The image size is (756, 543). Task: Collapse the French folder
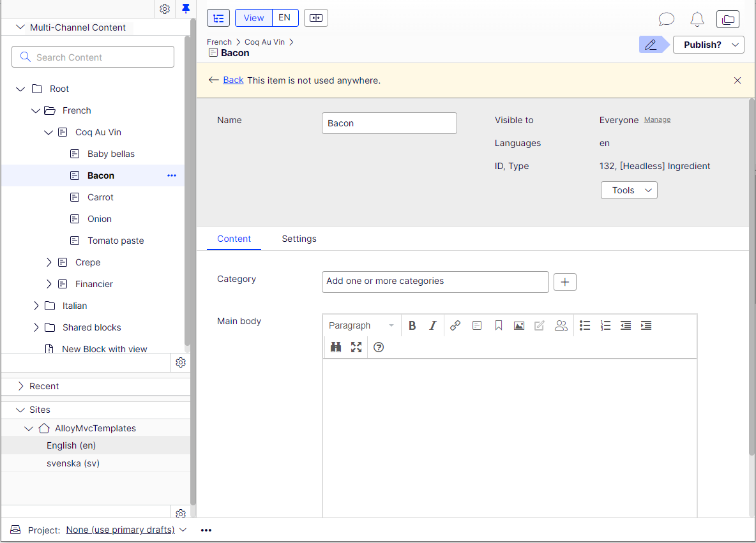pyautogui.click(x=35, y=110)
